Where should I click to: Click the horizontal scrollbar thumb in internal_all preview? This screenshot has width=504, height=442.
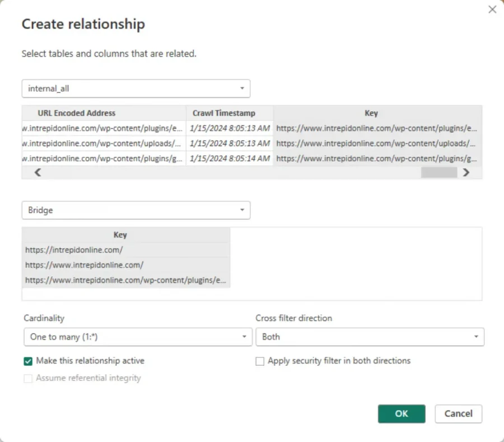438,173
